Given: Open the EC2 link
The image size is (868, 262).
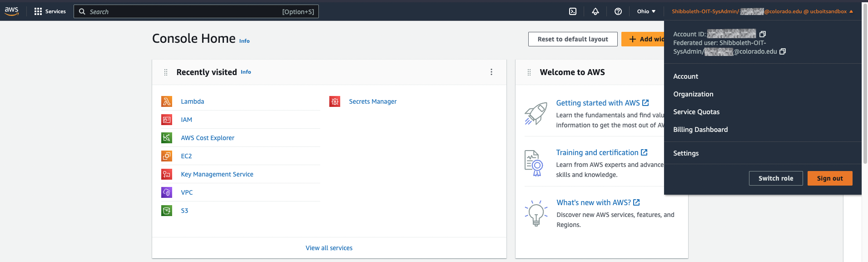Looking at the screenshot, I should (x=186, y=156).
